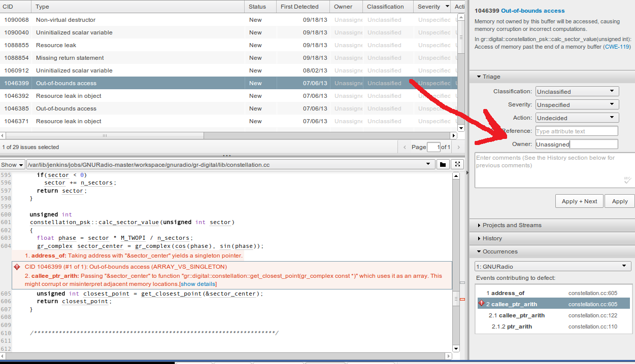
Task: Click the issue list horizontal scrollbar thumb
Action: (105, 135)
